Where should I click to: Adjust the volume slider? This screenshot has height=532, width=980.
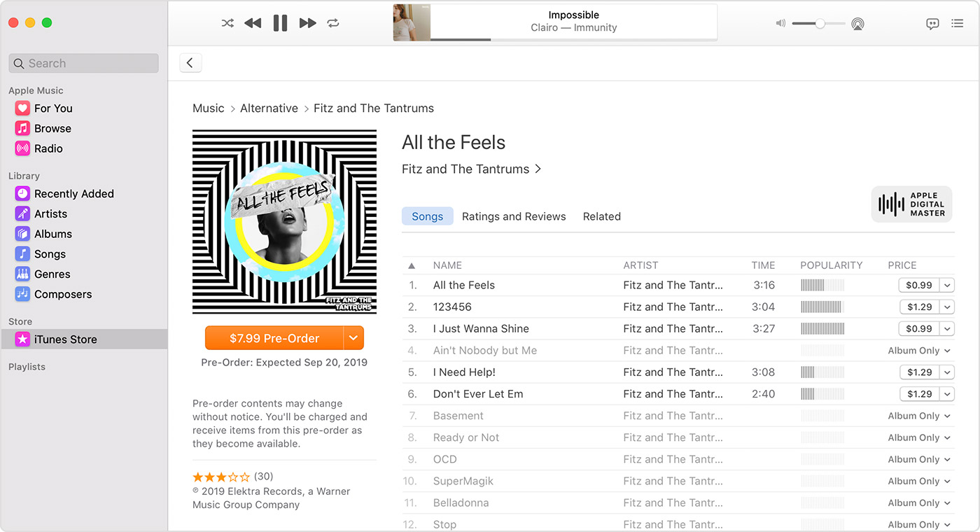tap(820, 24)
